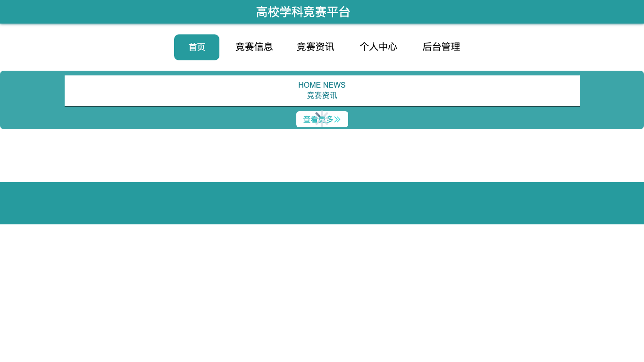Viewport: 644px width, 362px height.
Task: Click the white news panel background
Action: [x=189, y=90]
